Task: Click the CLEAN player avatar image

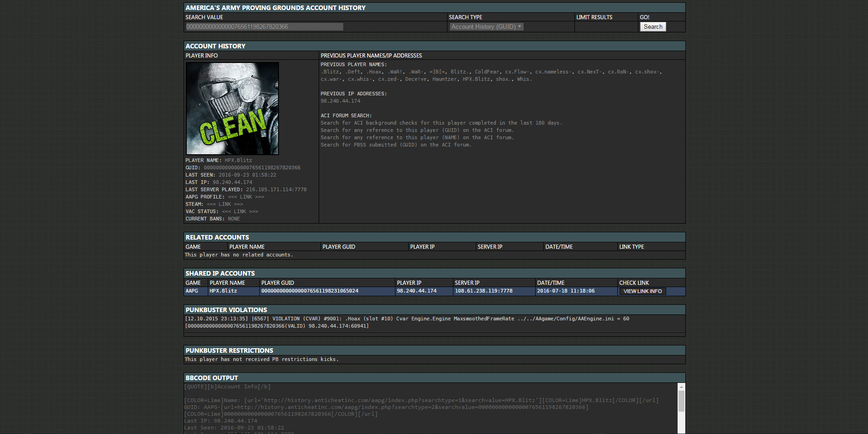Action: pyautogui.click(x=232, y=109)
